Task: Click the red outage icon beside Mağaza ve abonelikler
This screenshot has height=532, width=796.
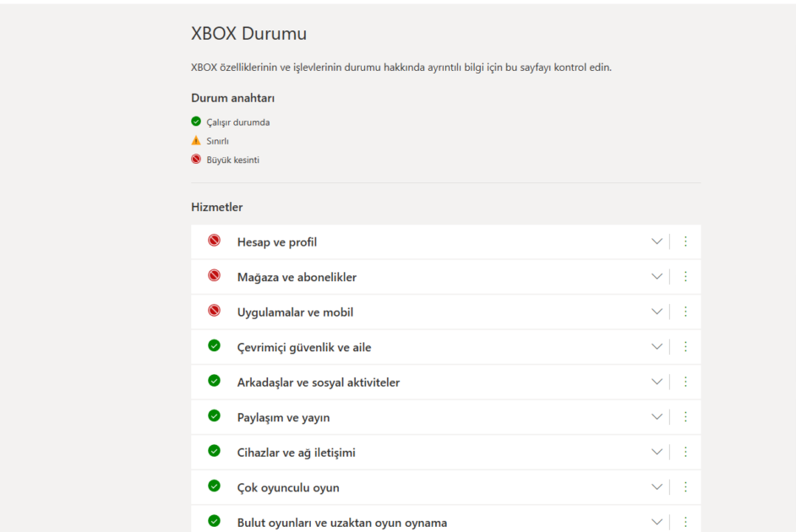Action: [215, 275]
